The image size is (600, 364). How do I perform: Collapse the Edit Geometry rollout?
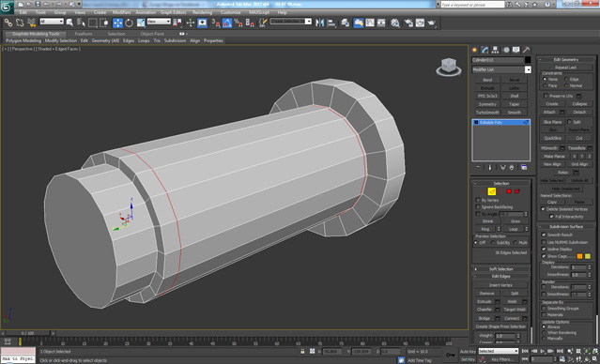pos(565,60)
